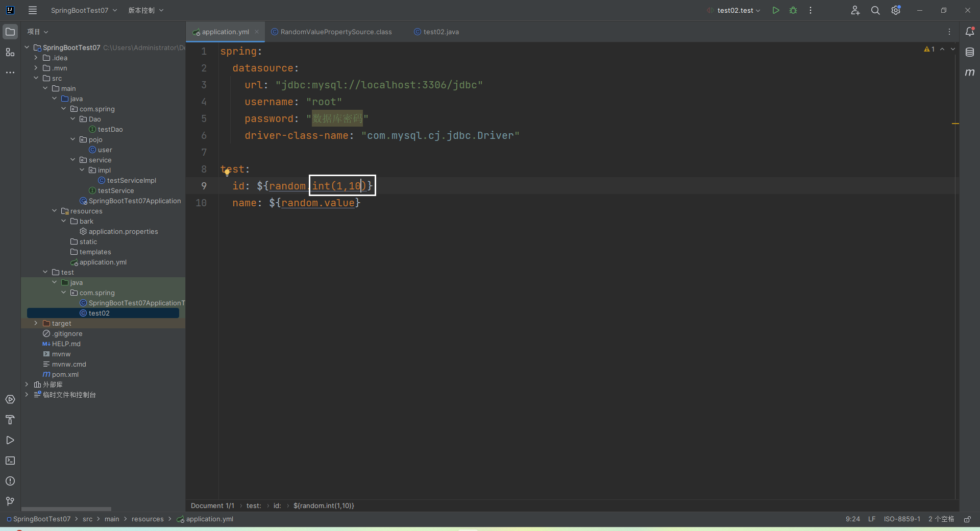Open the Build hammer tool window
This screenshot has width=980, height=531.
10,420
